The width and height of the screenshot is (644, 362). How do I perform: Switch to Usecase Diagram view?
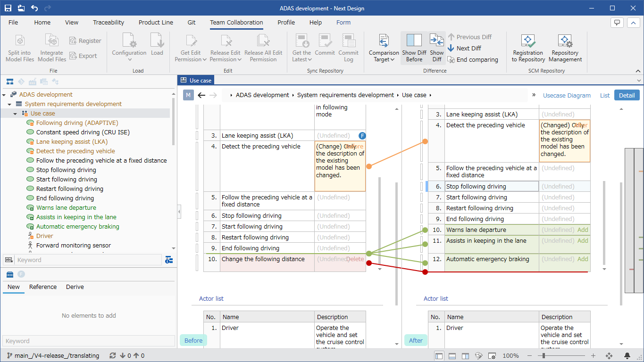point(567,95)
